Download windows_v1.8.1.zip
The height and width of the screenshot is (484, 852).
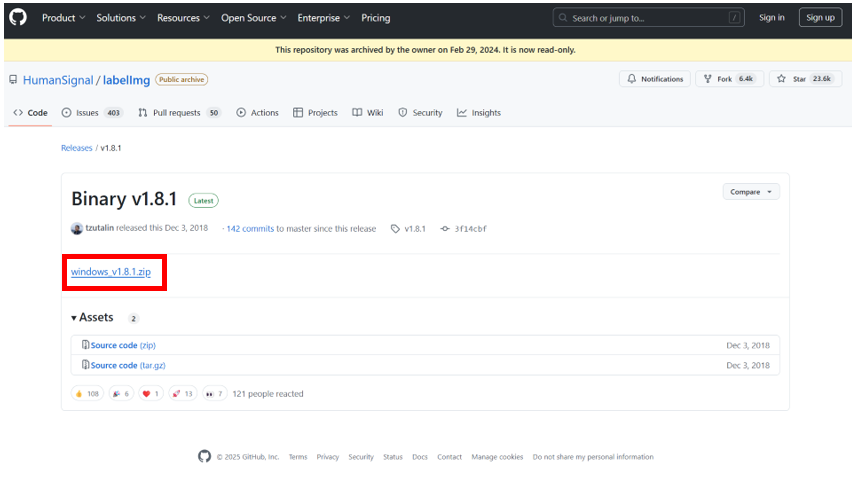111,272
